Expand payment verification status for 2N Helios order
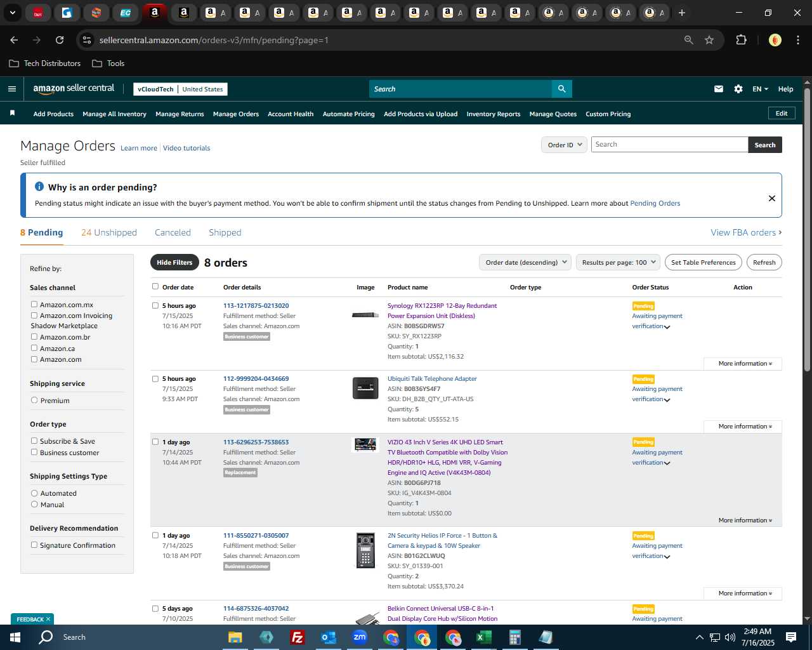Viewport: 812px width, 650px height. click(x=667, y=557)
